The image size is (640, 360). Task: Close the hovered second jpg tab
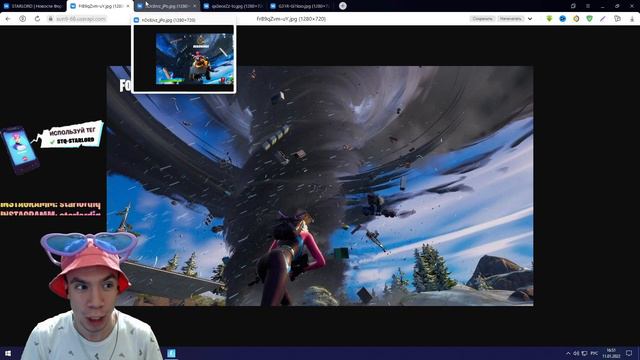click(x=194, y=6)
